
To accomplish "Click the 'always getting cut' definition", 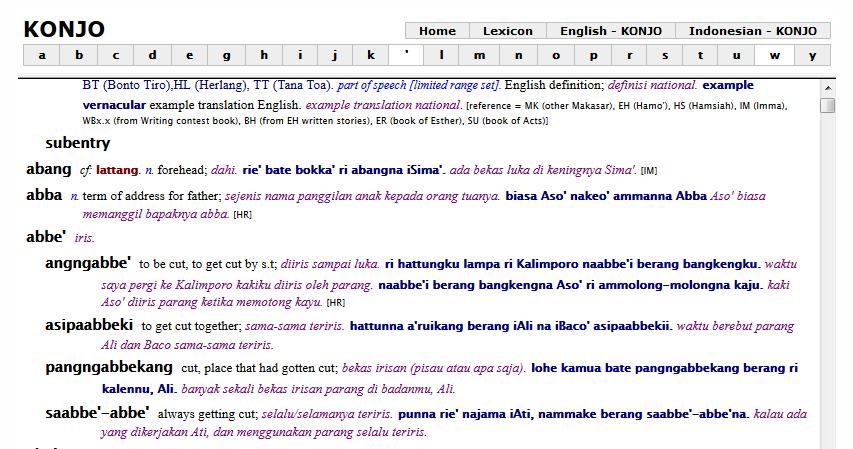I will click(x=207, y=414).
